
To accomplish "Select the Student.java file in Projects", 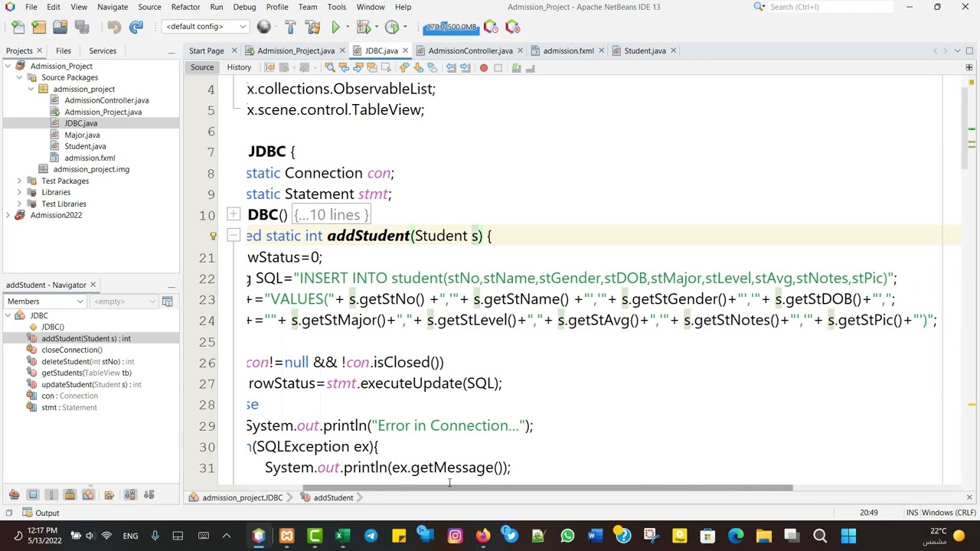I will (x=85, y=146).
